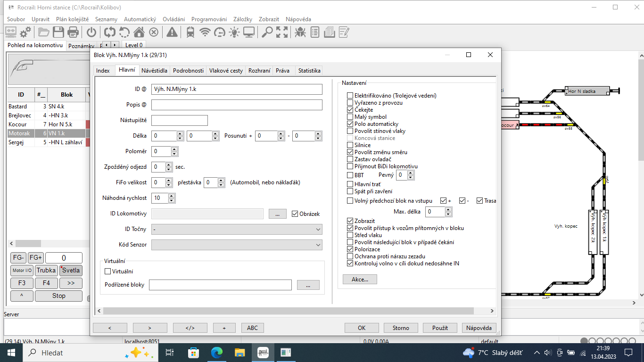This screenshot has height=362, width=644.
Task: Enable the Elektrifikováno checkbox
Action: [x=350, y=96]
